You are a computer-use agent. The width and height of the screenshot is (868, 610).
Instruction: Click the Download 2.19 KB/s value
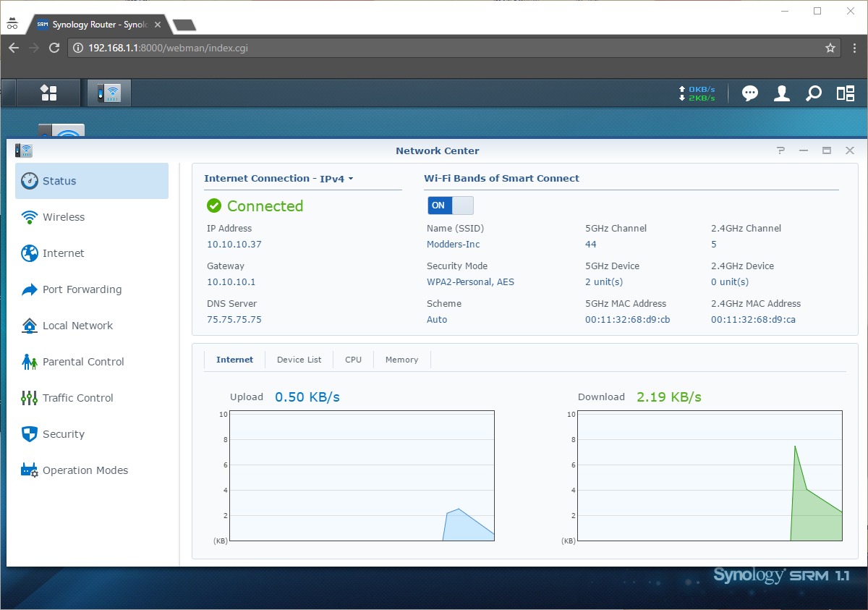pyautogui.click(x=669, y=397)
